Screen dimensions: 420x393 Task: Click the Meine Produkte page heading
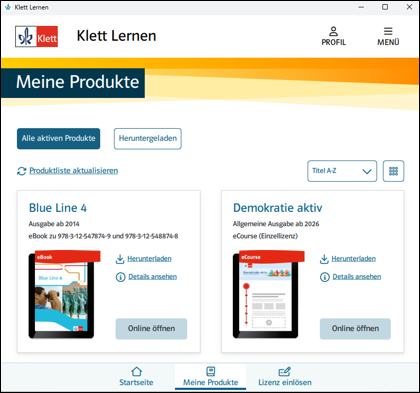(78, 82)
